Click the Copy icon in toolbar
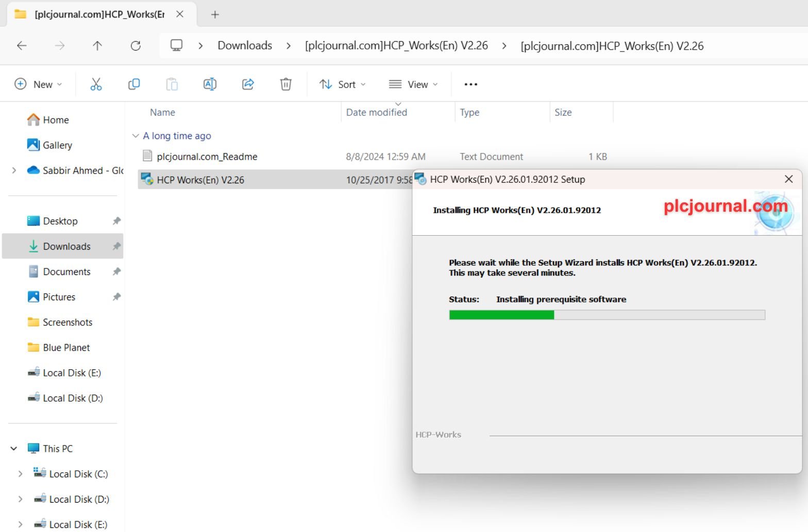This screenshot has height=532, width=808. pyautogui.click(x=134, y=84)
